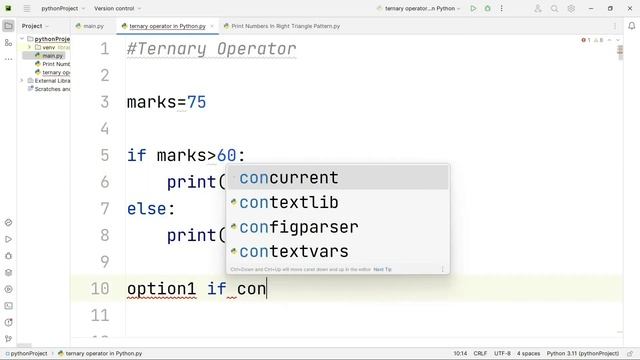Toggle Project tool window folder icon

pos(8,26)
